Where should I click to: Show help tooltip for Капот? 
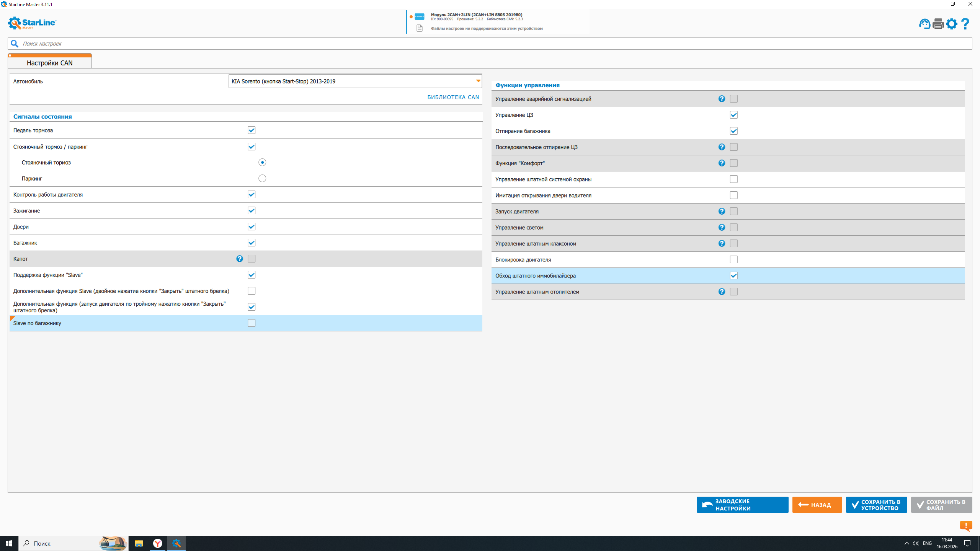tap(240, 259)
